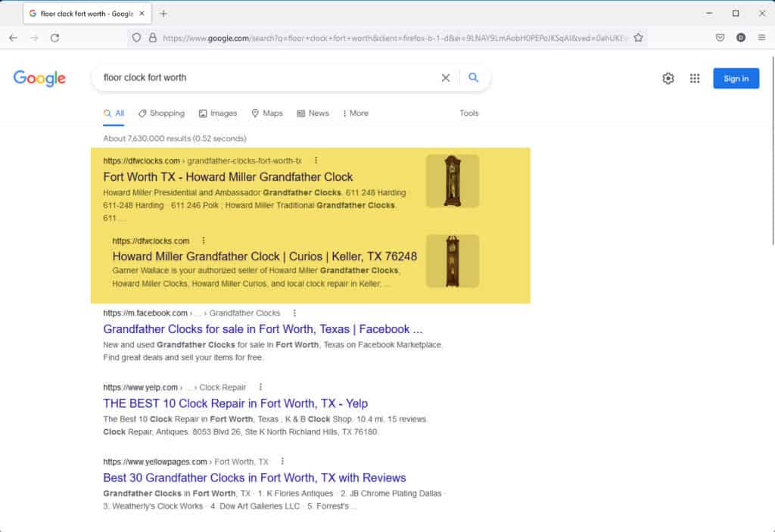775x532 pixels.
Task: Open 'Grandfather Clocks for sale in Fort Worth' Facebook link
Action: [x=263, y=329]
